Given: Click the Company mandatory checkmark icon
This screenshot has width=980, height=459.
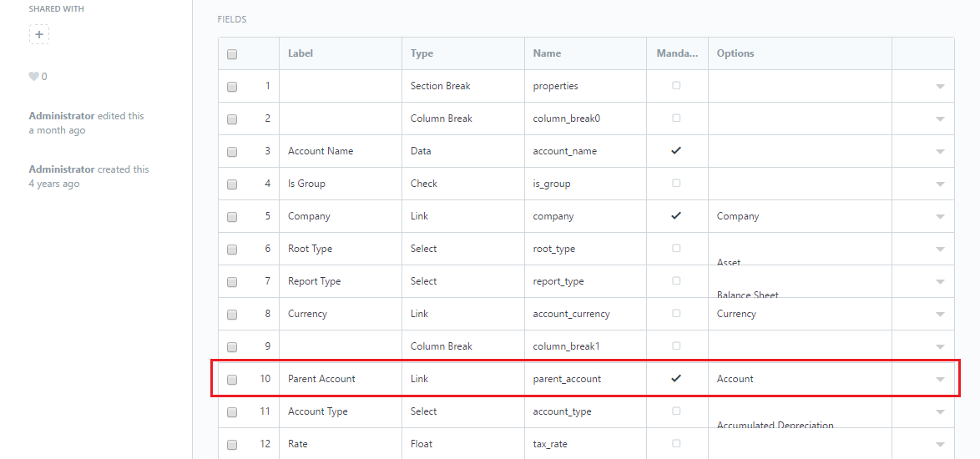Looking at the screenshot, I should click(x=675, y=215).
